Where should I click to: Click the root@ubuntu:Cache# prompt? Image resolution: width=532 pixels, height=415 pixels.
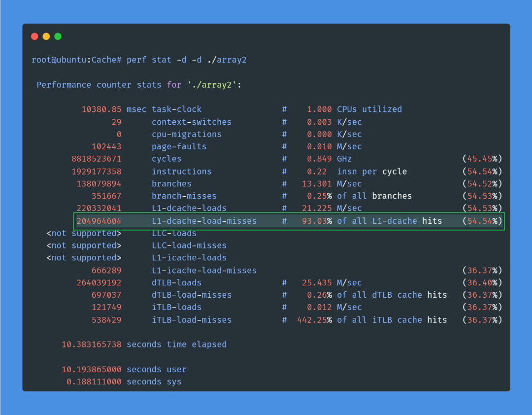[76, 60]
